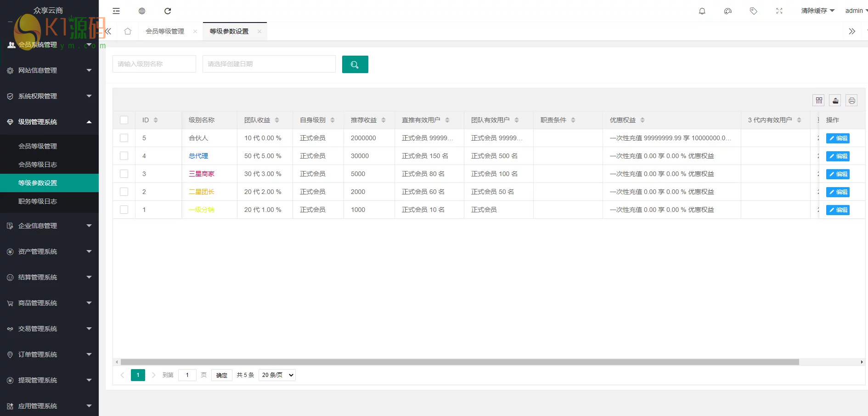
Task: Click the refresh icon in top bar
Action: pos(168,11)
